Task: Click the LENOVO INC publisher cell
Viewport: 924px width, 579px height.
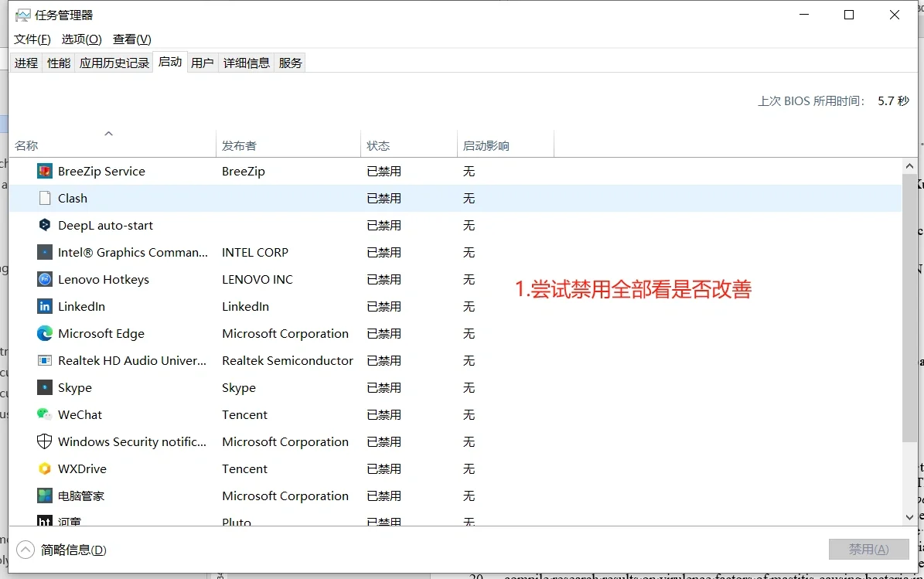Action: [257, 280]
